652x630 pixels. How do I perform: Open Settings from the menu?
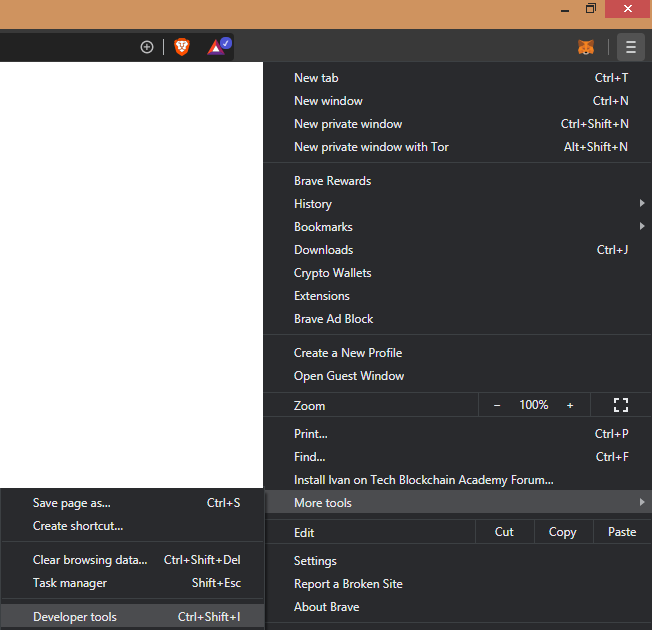(x=457, y=561)
